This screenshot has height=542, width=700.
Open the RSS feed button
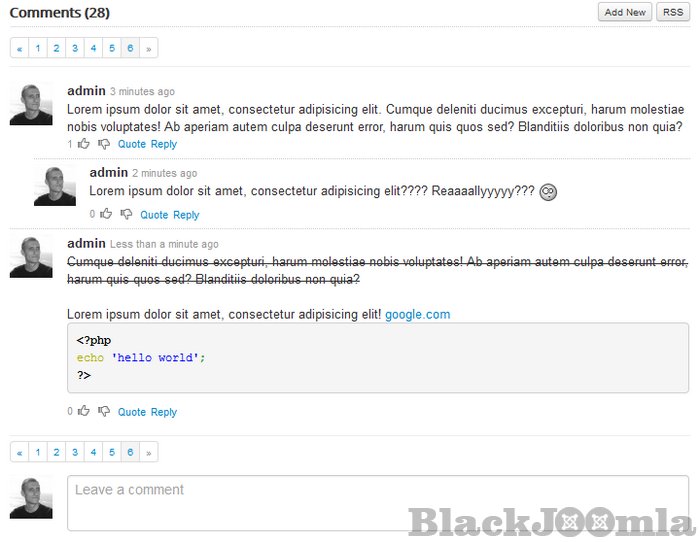coord(672,12)
